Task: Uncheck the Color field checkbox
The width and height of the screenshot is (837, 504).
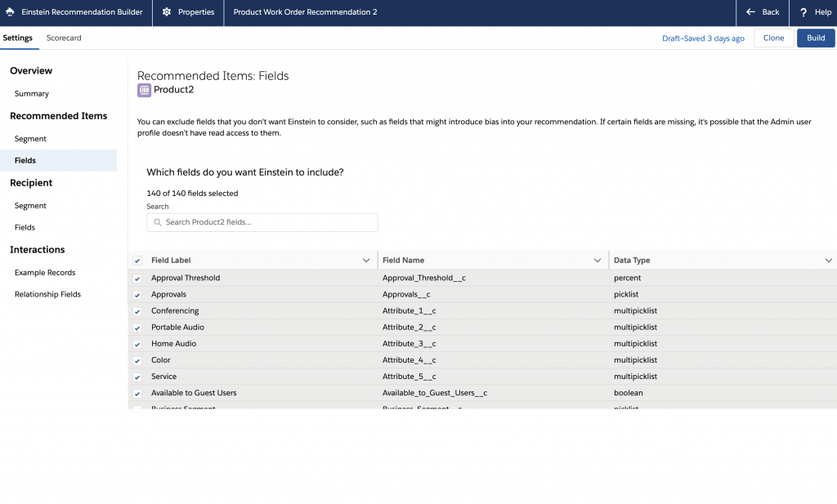Action: click(137, 361)
